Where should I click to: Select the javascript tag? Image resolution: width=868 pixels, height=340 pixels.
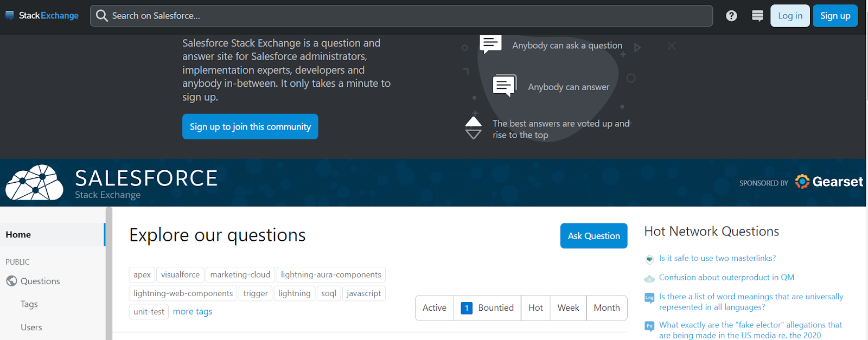click(363, 293)
